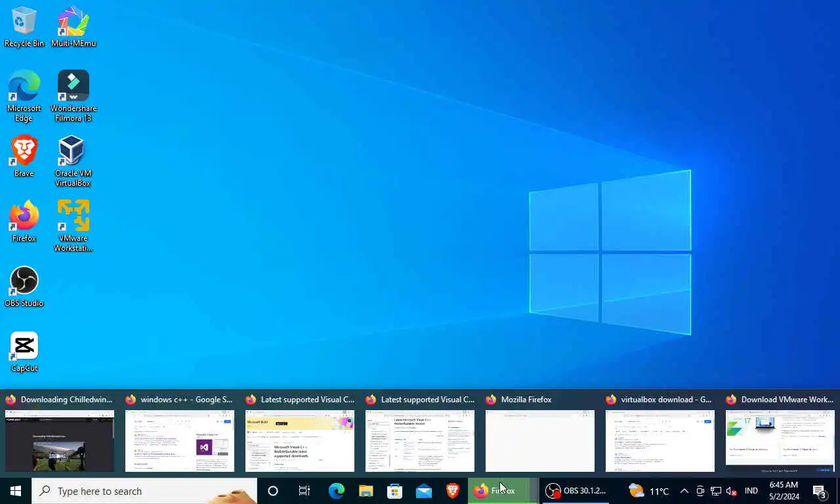Screen dimensions: 840x504
Task: Select Wondershare Filmora 13 desktop icon
Action: (x=73, y=96)
